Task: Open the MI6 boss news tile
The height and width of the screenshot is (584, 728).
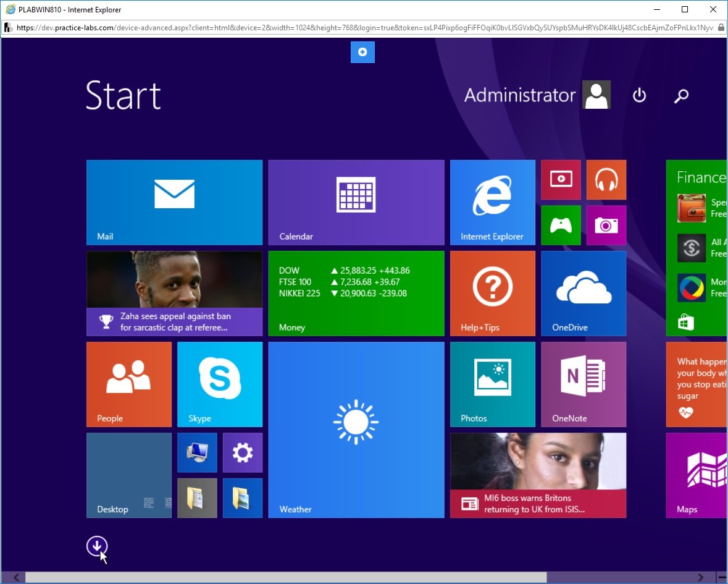Action: point(538,475)
